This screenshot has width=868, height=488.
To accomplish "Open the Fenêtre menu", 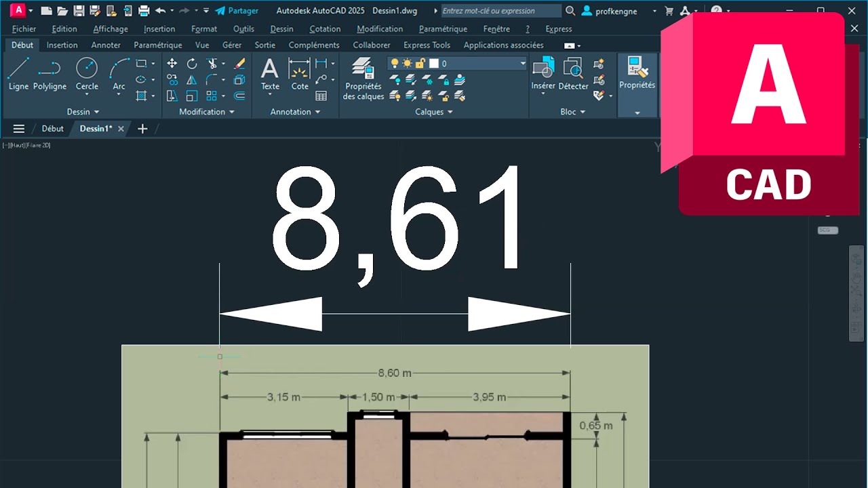I will pyautogui.click(x=496, y=29).
